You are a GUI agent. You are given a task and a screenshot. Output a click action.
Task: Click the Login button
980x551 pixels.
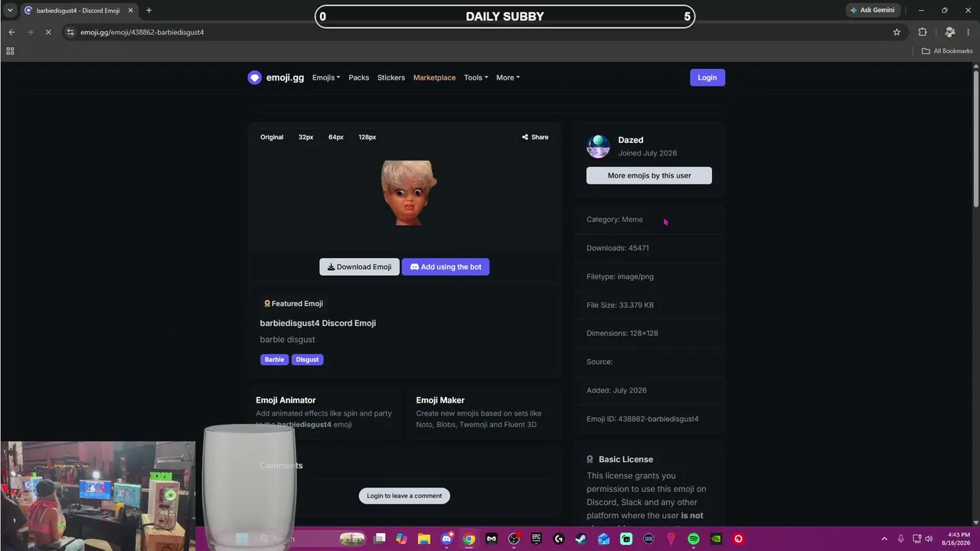707,77
